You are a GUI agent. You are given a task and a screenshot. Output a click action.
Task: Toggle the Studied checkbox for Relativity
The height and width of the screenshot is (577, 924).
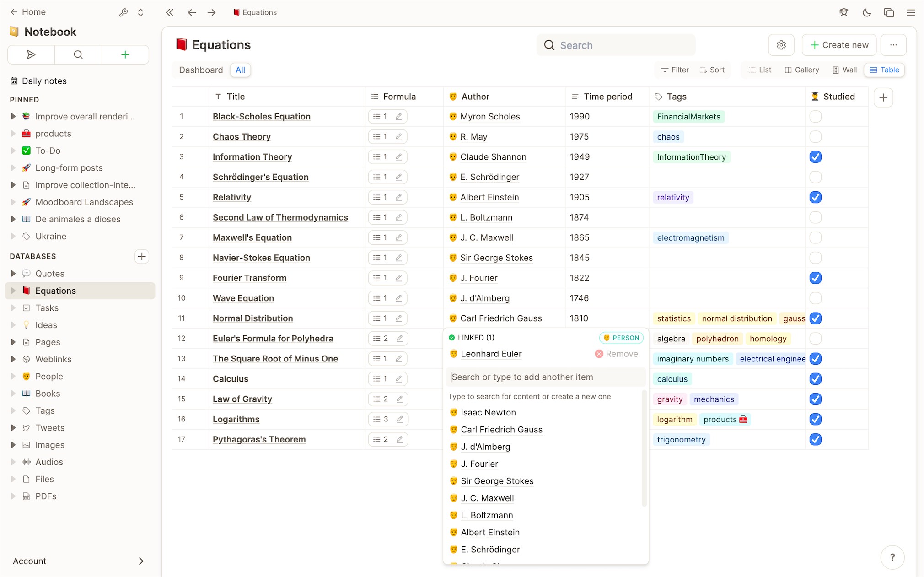tap(815, 197)
